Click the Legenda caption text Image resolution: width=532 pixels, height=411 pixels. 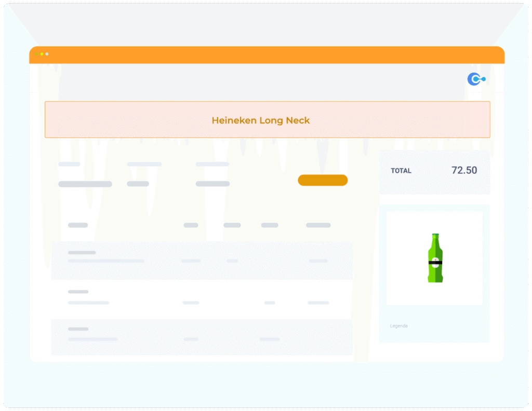(x=398, y=326)
